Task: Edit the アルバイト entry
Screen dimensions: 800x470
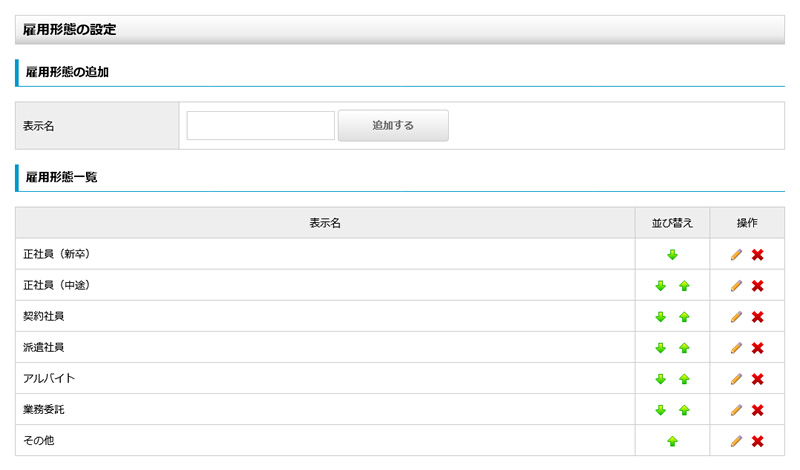Action: tap(736, 379)
